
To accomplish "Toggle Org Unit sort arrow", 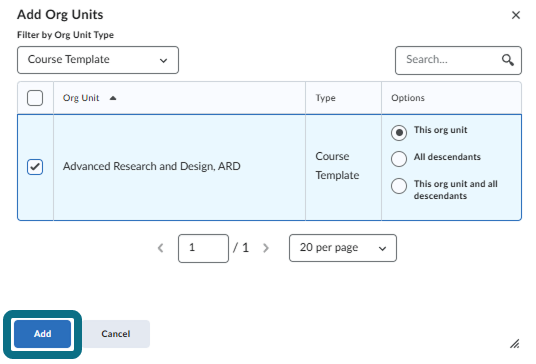I will 113,98.
